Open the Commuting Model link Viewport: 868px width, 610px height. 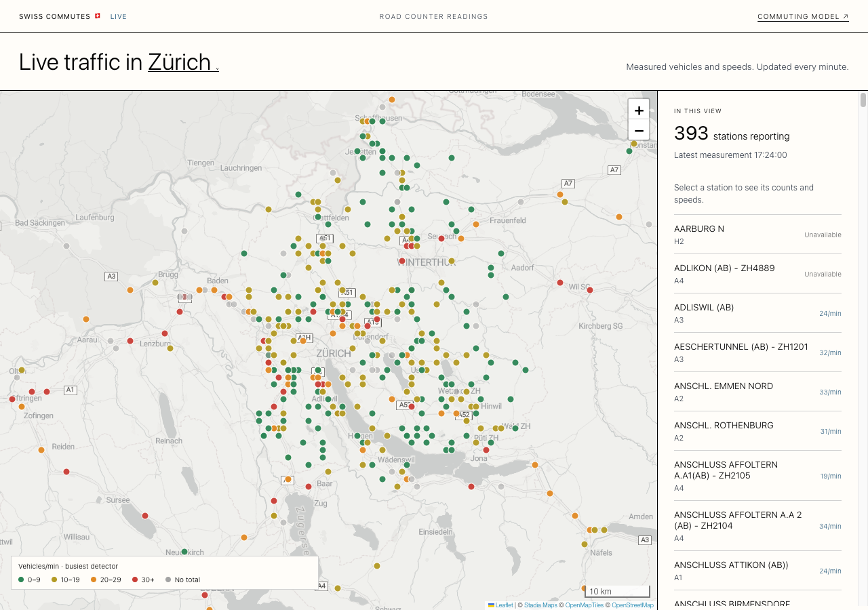(x=803, y=16)
